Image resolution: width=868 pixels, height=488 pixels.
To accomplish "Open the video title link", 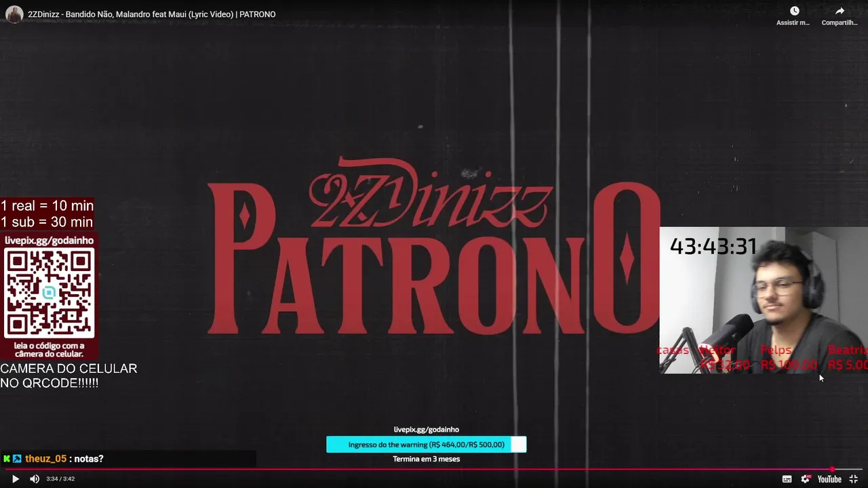I will pyautogui.click(x=152, y=14).
